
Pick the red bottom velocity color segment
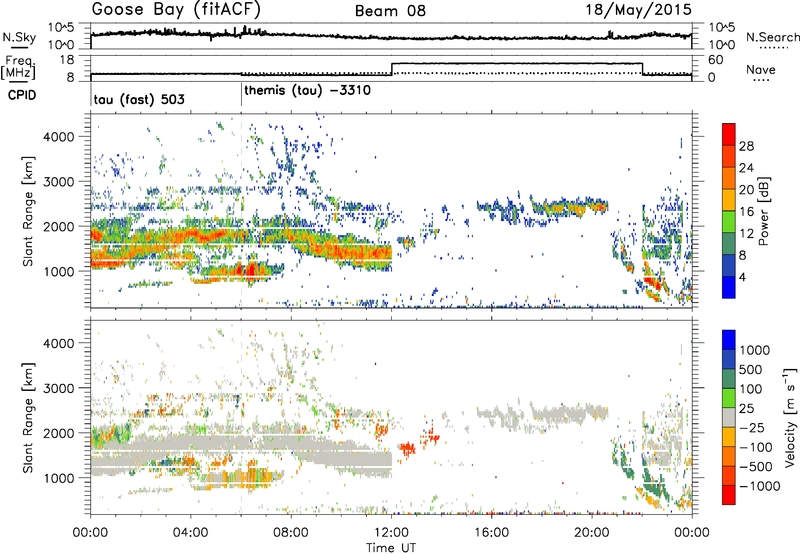pos(729,495)
